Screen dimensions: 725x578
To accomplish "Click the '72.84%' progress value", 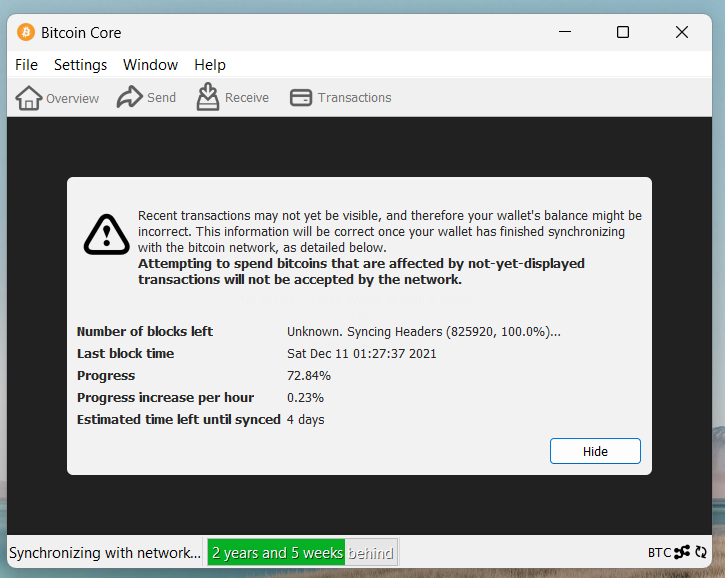I will 309,375.
